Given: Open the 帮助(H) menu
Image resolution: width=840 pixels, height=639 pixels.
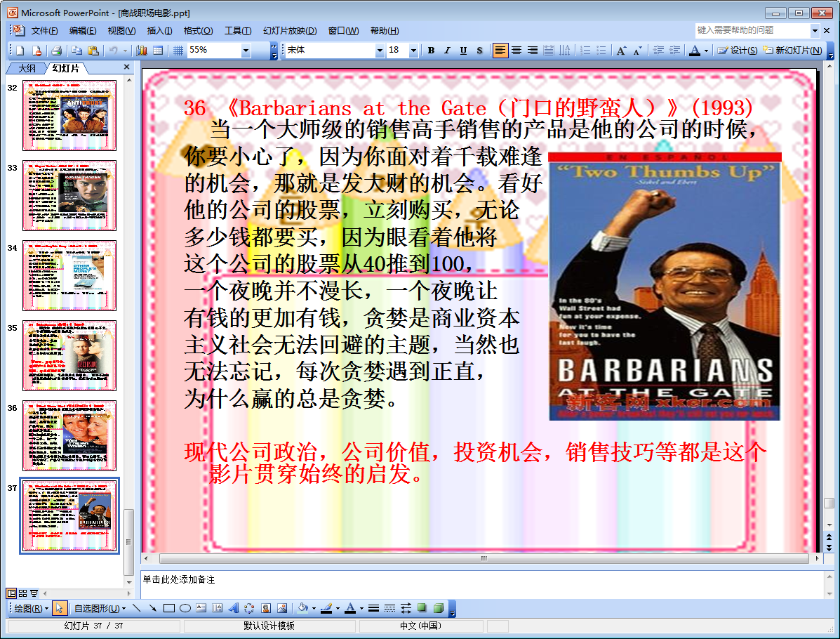Looking at the screenshot, I should tap(385, 31).
